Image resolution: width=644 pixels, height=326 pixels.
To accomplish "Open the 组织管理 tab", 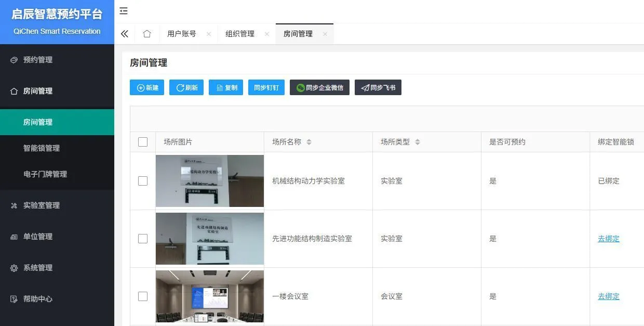I will coord(240,33).
